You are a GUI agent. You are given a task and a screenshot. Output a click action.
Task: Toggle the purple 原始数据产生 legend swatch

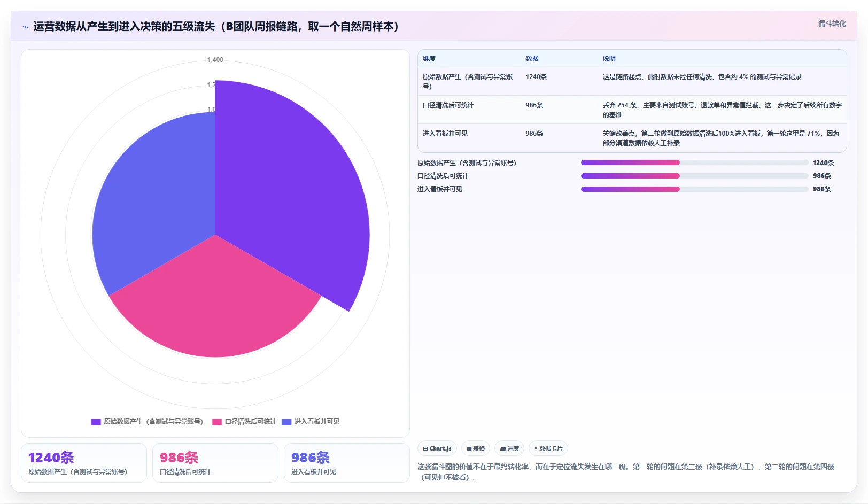(96, 422)
